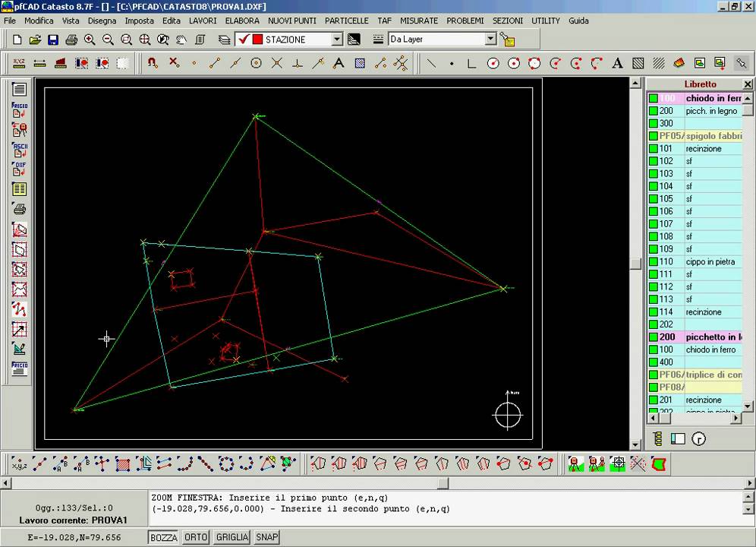The height and width of the screenshot is (547, 756).
Task: Click red color swatch beside STAZIONE
Action: click(257, 39)
